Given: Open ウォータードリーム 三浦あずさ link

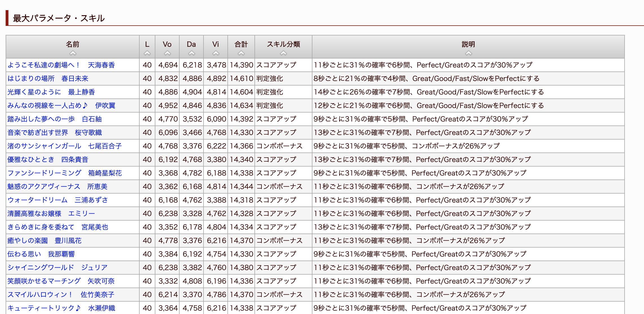Looking at the screenshot, I should (x=58, y=200).
